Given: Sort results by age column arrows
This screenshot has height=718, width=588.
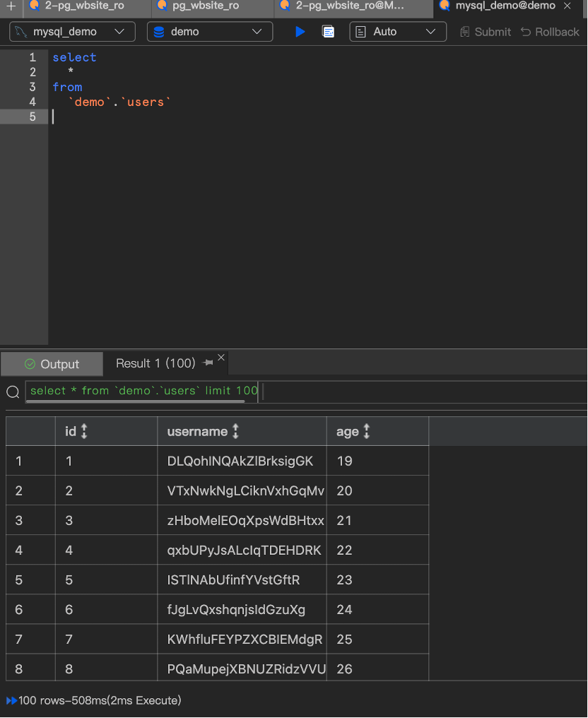Looking at the screenshot, I should pyautogui.click(x=366, y=431).
